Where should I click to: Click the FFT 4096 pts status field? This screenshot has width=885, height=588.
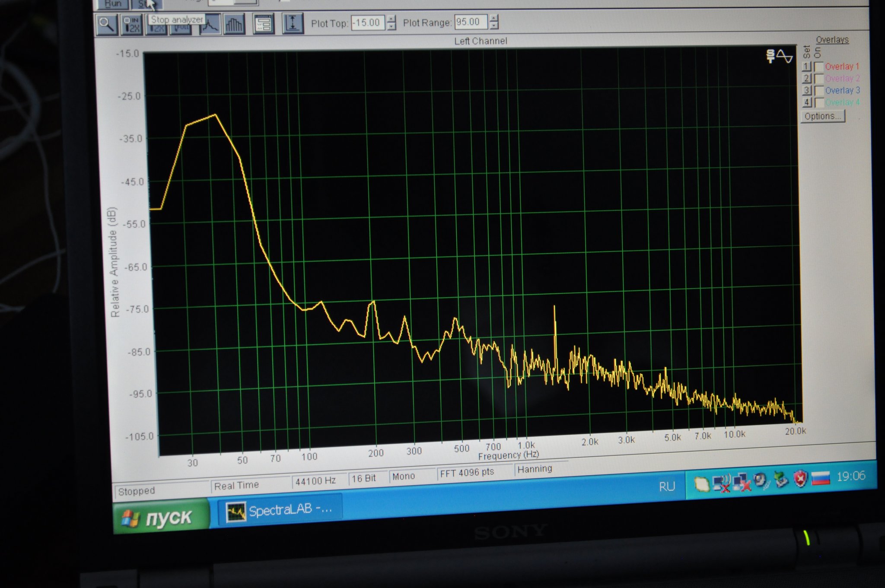click(474, 472)
